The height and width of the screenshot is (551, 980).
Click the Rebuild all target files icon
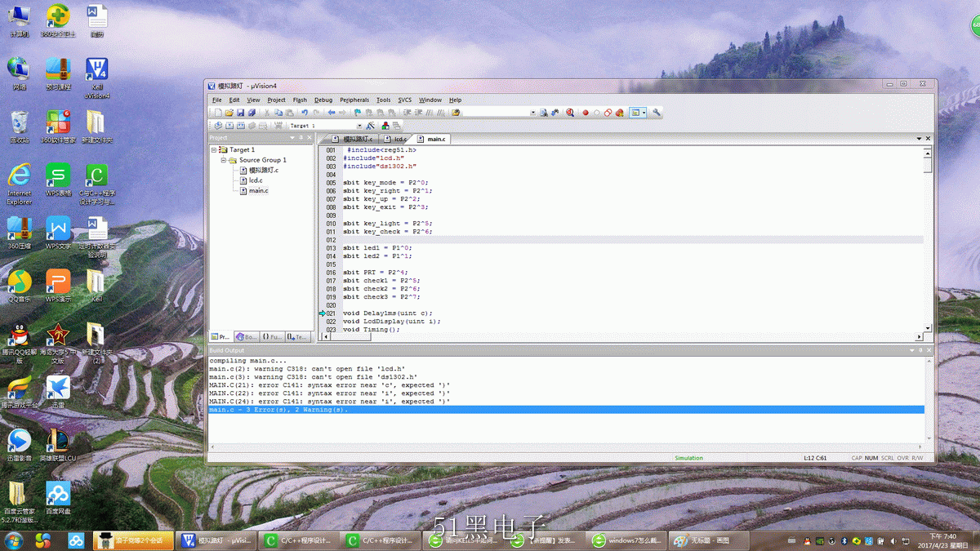(240, 126)
